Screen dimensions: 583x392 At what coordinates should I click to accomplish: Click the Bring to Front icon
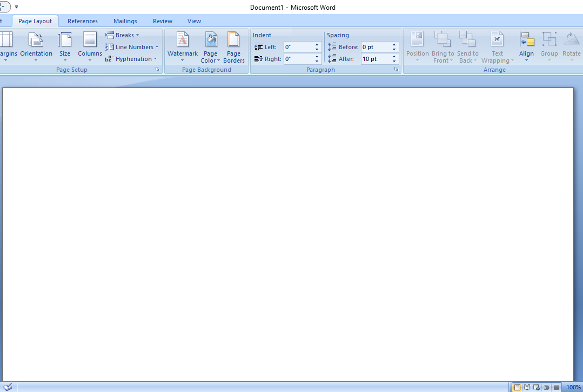(x=443, y=39)
